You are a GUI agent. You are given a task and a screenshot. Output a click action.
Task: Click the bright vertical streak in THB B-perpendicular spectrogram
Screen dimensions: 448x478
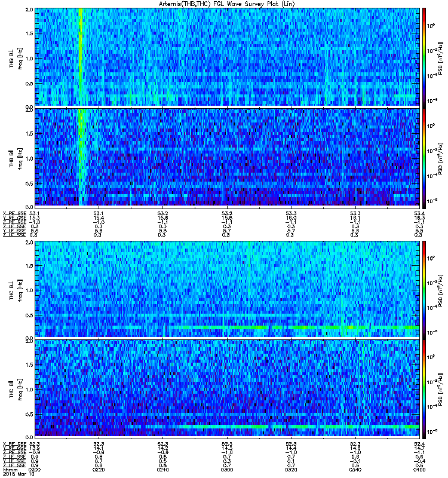pyautogui.click(x=81, y=57)
